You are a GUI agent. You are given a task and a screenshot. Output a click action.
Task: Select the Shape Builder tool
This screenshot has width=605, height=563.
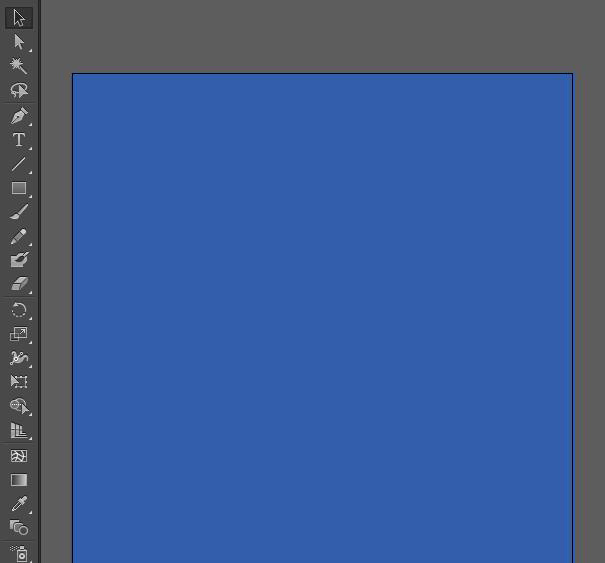coord(19,406)
